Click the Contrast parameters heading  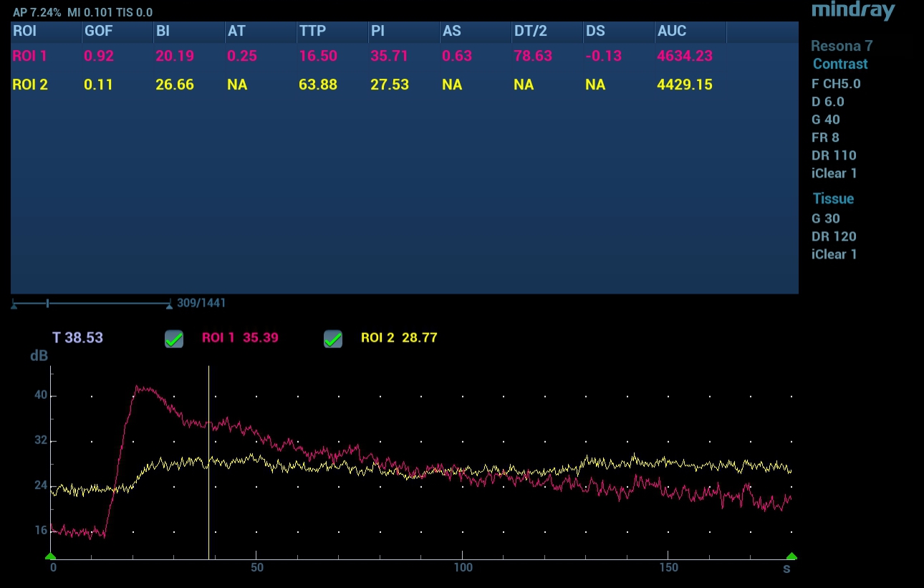point(839,64)
